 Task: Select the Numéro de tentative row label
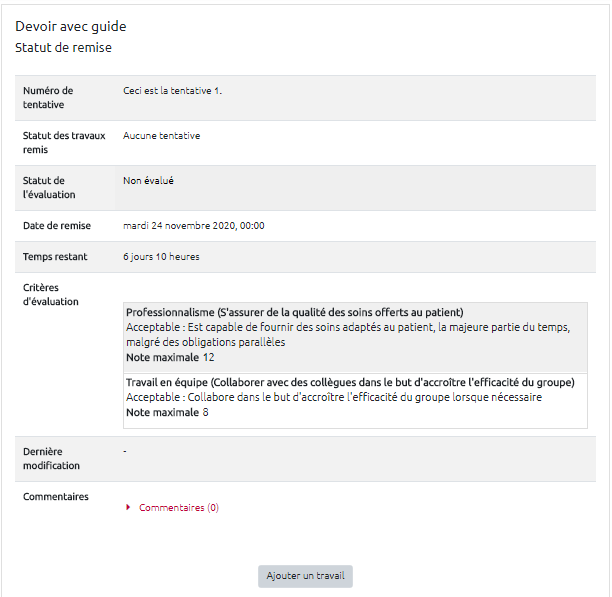pos(48,97)
